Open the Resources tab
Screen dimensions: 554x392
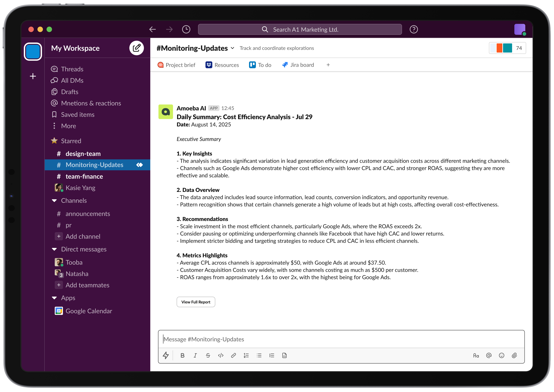[222, 65]
